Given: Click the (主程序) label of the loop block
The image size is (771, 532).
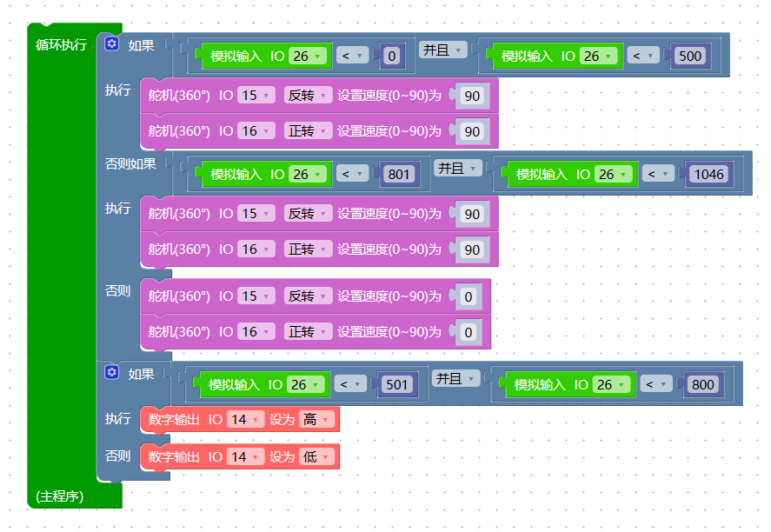Looking at the screenshot, I should click(59, 495).
